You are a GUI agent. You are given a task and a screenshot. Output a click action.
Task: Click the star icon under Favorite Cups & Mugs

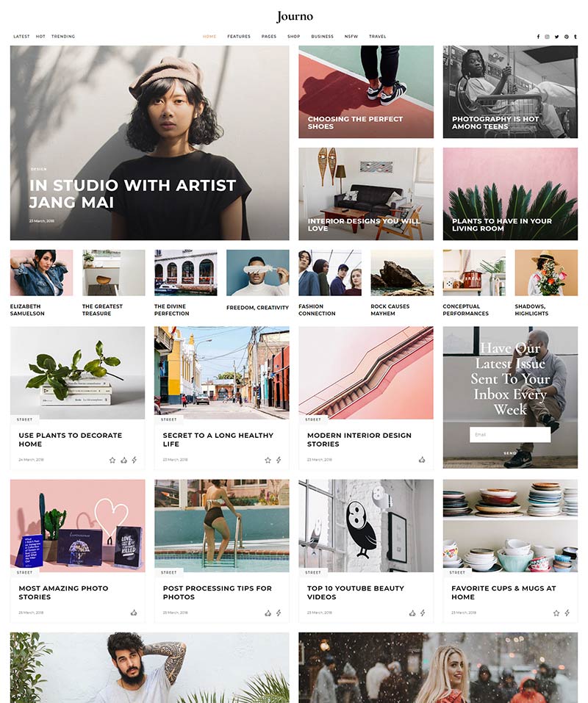[556, 613]
